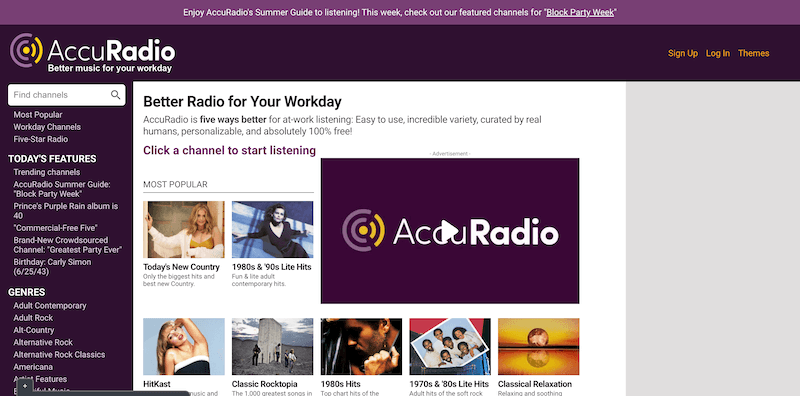Open the "Commercial-Free Five" feature
800x396 pixels.
(x=55, y=228)
